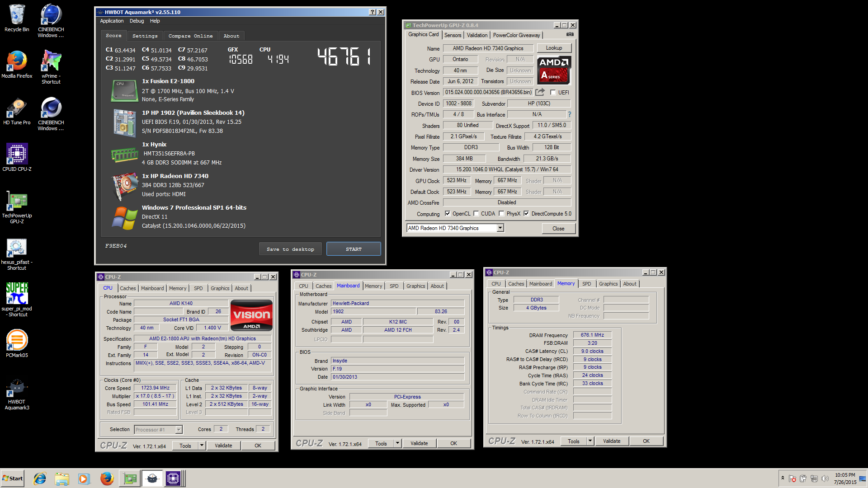Click the Bus Interface question mark in GPU-Z
868x488 pixels.
570,114
